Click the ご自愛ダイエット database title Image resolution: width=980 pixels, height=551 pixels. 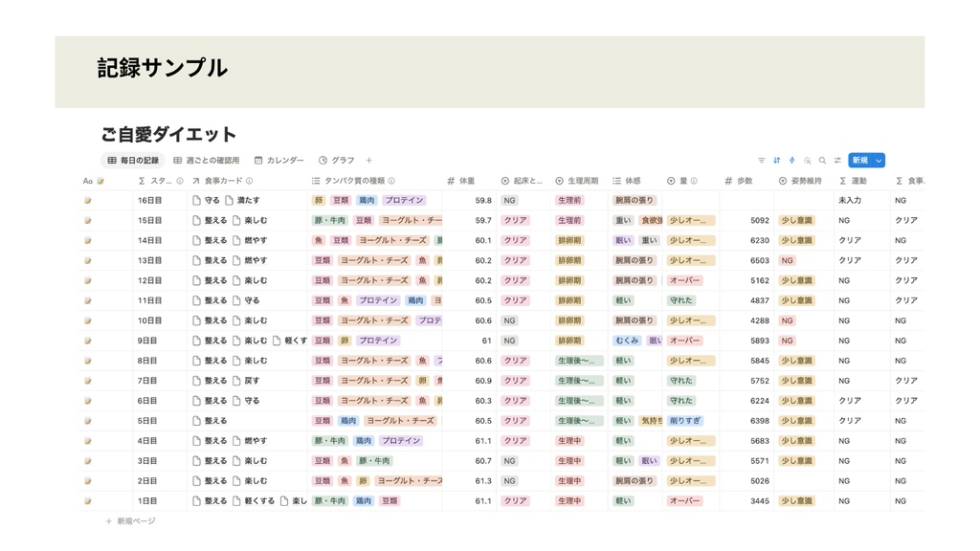168,134
